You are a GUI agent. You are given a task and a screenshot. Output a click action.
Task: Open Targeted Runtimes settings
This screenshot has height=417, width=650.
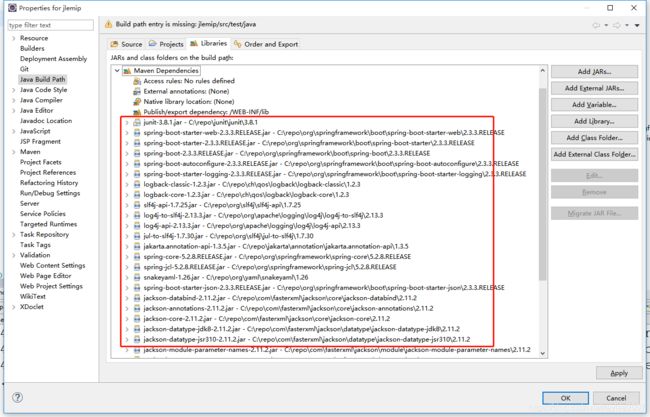pos(49,224)
